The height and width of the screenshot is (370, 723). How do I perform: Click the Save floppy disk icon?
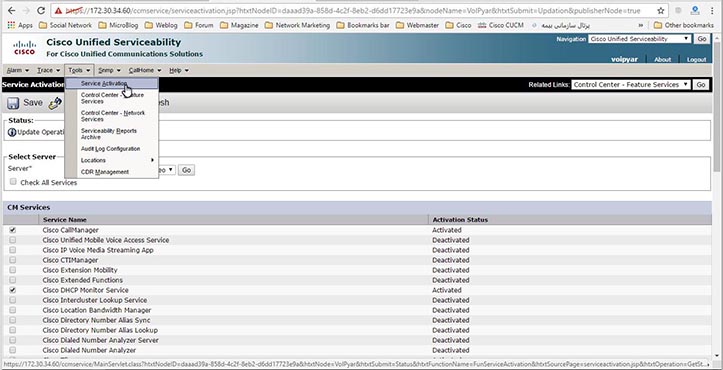pyautogui.click(x=13, y=103)
